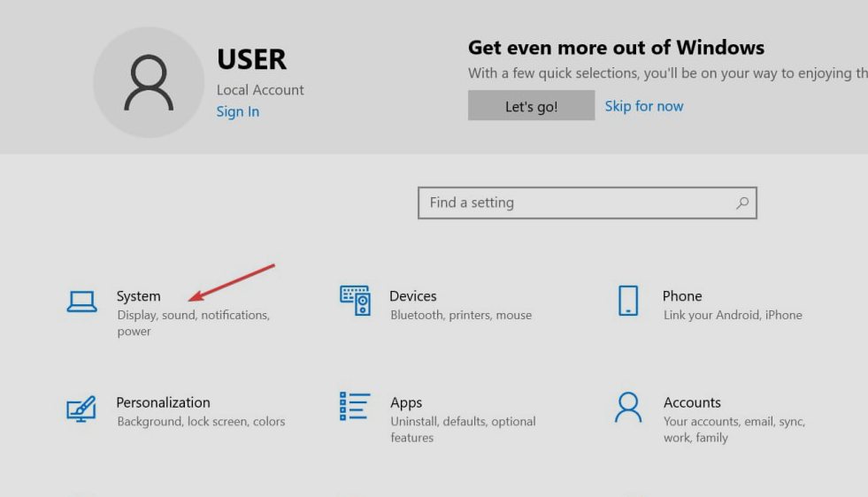Click the Let's go! button
Viewport: 868px width, 497px height.
[x=531, y=106]
